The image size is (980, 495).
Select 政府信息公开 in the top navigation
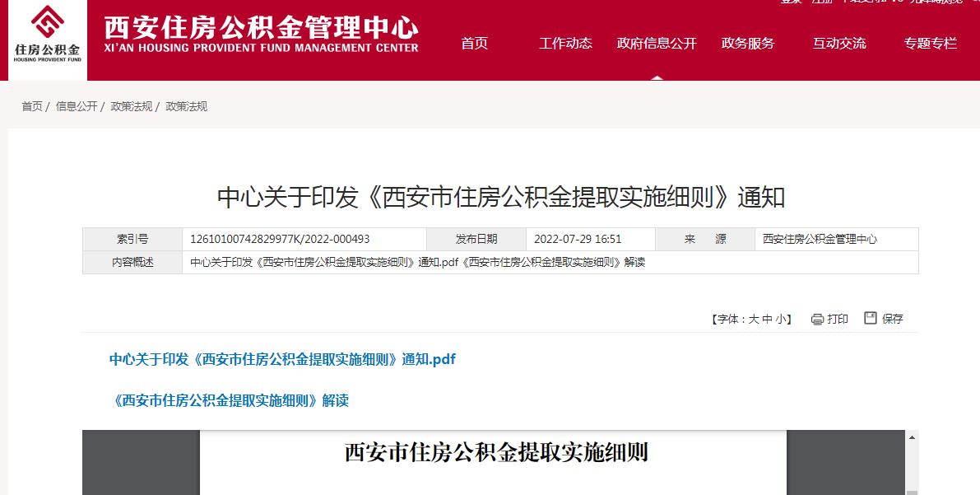click(657, 44)
